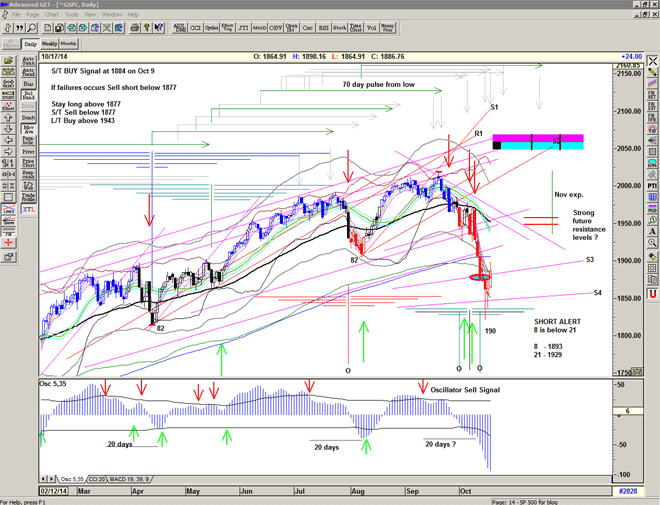Switch to the CCI 20 tab
660x505 pixels.
click(x=97, y=481)
